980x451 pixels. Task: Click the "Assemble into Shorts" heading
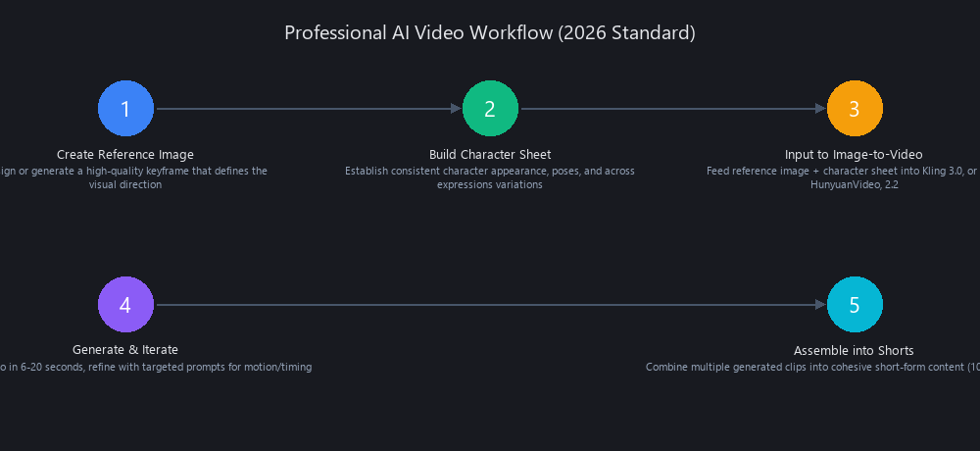[854, 350]
